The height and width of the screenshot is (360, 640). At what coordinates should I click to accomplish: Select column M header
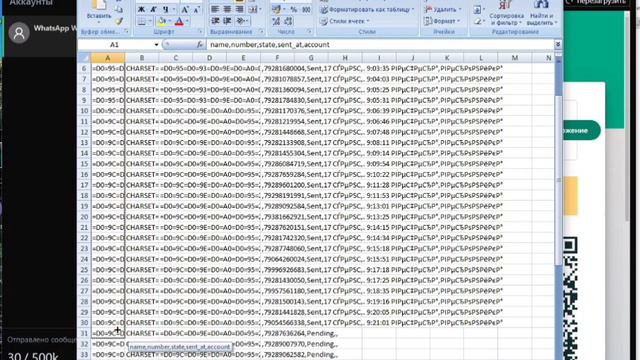tap(514, 58)
